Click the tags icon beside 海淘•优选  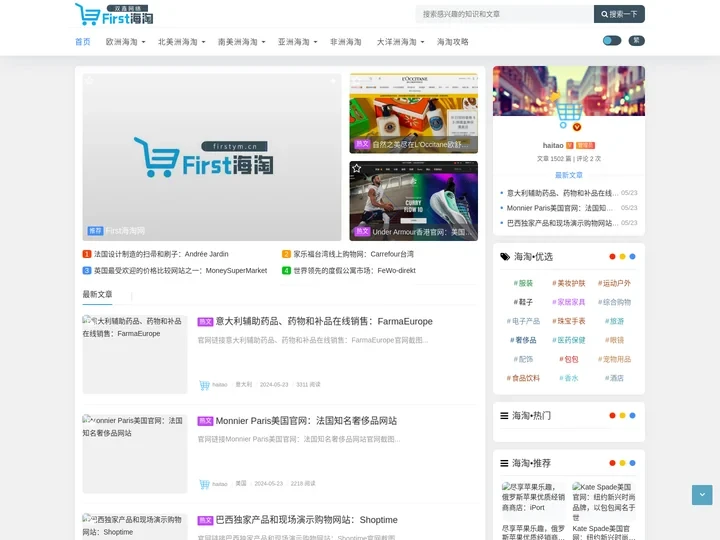pyautogui.click(x=505, y=257)
